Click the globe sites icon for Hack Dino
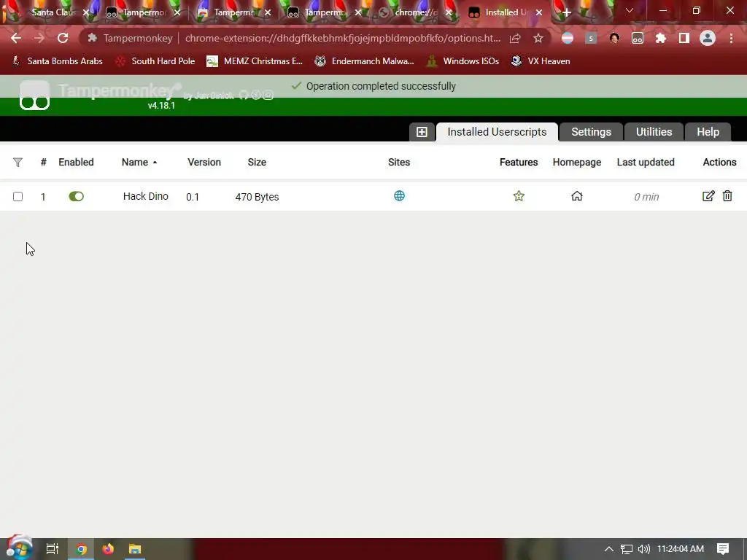 pyautogui.click(x=399, y=195)
